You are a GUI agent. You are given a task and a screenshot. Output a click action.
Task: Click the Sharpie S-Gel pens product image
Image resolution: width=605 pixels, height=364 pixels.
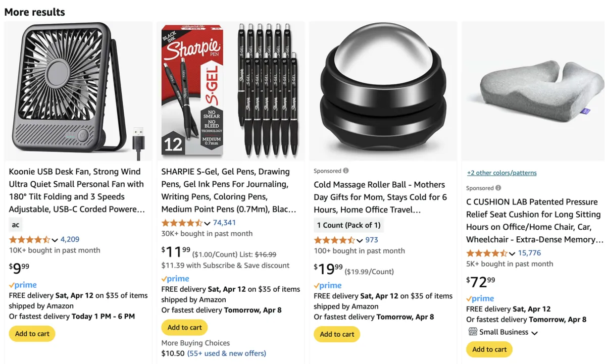tap(230, 91)
